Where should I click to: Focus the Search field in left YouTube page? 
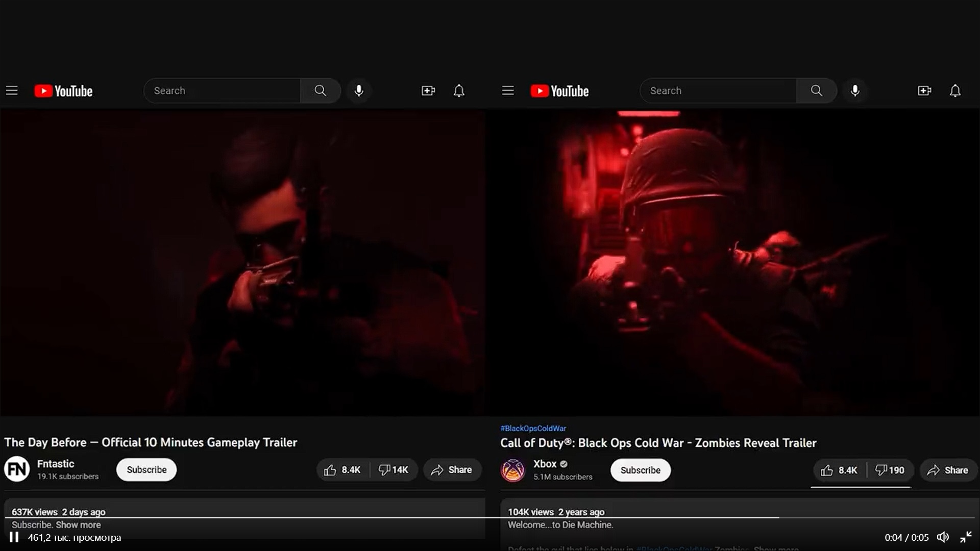222,91
